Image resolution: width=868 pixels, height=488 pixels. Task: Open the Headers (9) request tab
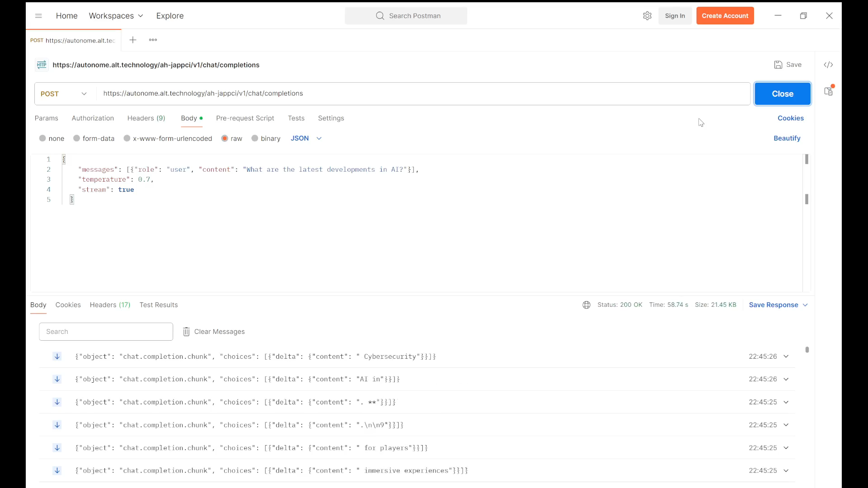pyautogui.click(x=146, y=118)
